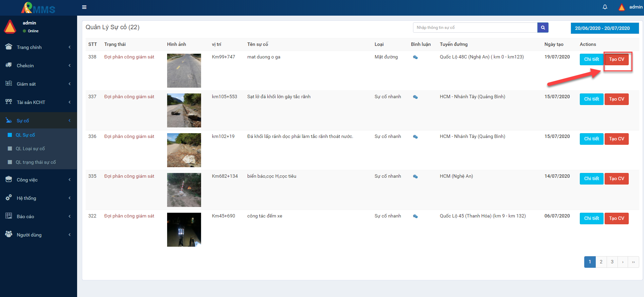Click the sidebar admin profile logo
This screenshot has height=297, width=644.
(x=10, y=27)
